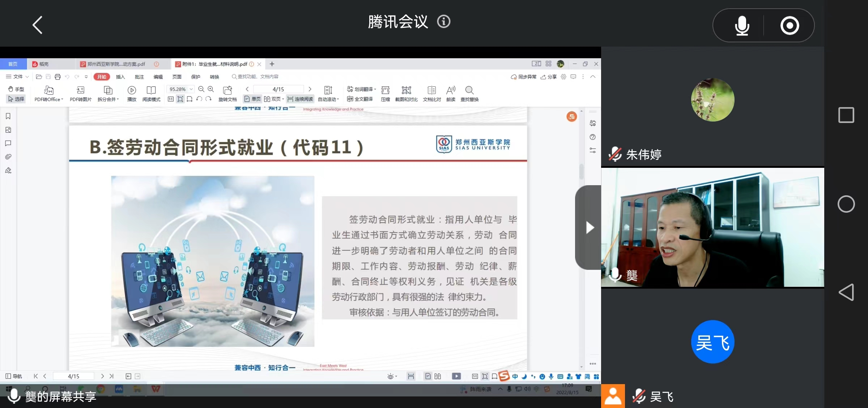This screenshot has height=408, width=868.
Task: Toggle the 导航 navigation pane button
Action: (x=14, y=376)
